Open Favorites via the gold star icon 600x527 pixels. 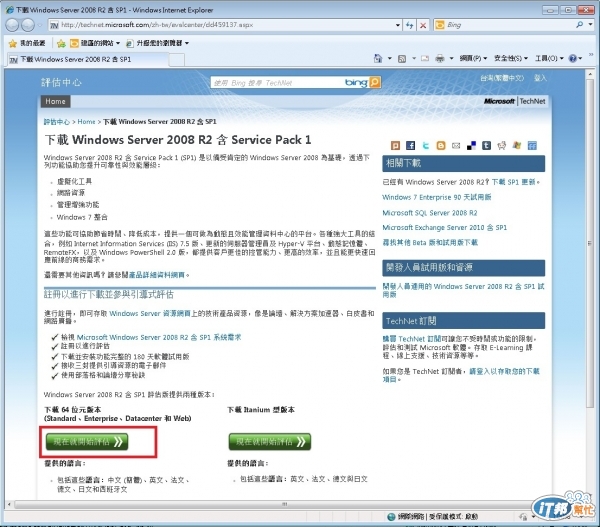(13, 43)
